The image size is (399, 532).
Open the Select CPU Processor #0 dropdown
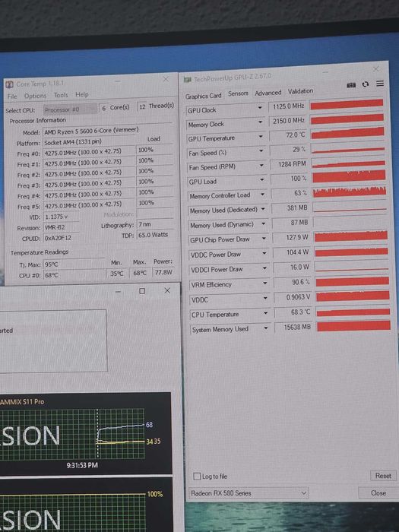point(70,109)
